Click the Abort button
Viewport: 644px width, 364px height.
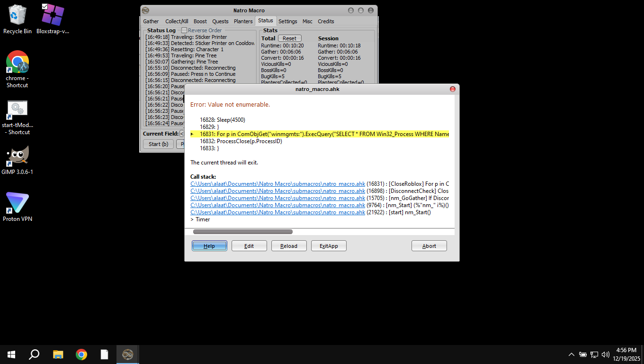(429, 246)
